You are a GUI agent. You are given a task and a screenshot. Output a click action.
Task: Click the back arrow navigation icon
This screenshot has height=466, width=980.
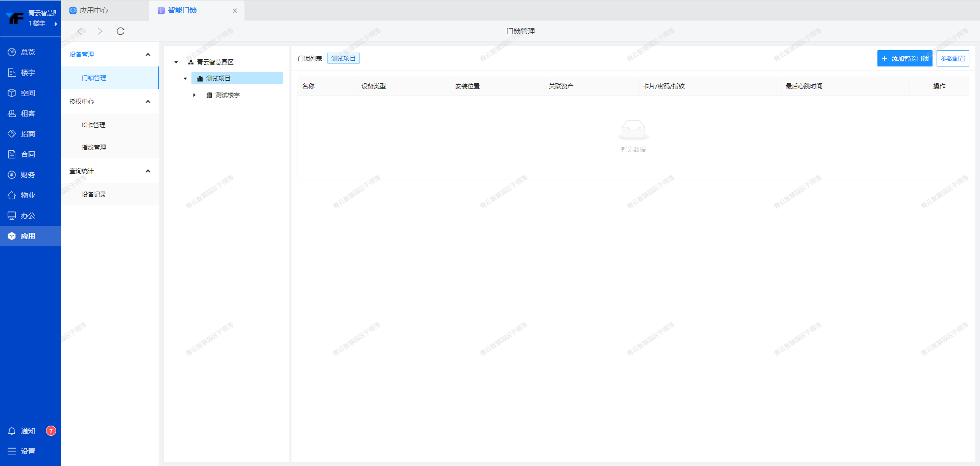tap(80, 31)
